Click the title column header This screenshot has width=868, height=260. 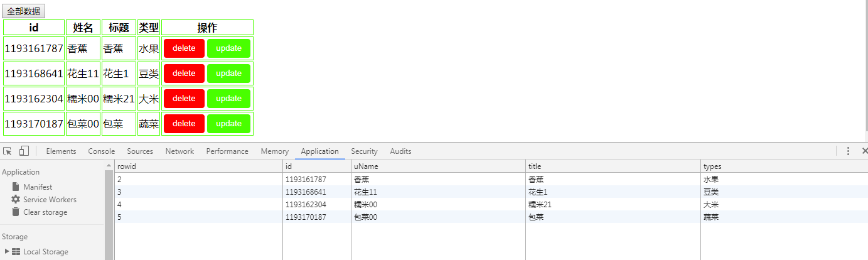(x=613, y=166)
